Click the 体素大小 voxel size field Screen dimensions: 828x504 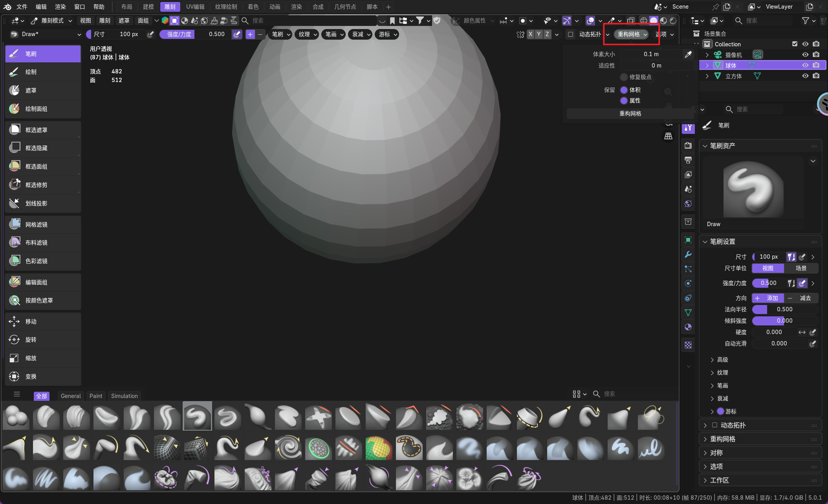pos(651,55)
